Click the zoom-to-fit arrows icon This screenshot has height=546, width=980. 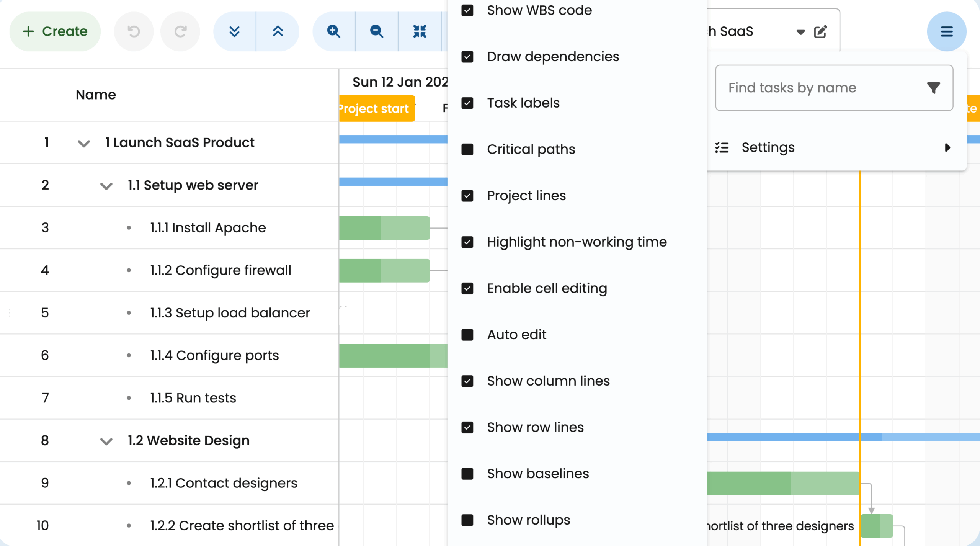[420, 31]
